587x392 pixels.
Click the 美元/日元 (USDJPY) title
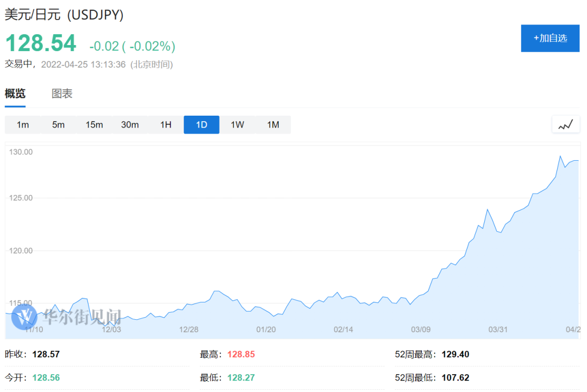coord(64,15)
